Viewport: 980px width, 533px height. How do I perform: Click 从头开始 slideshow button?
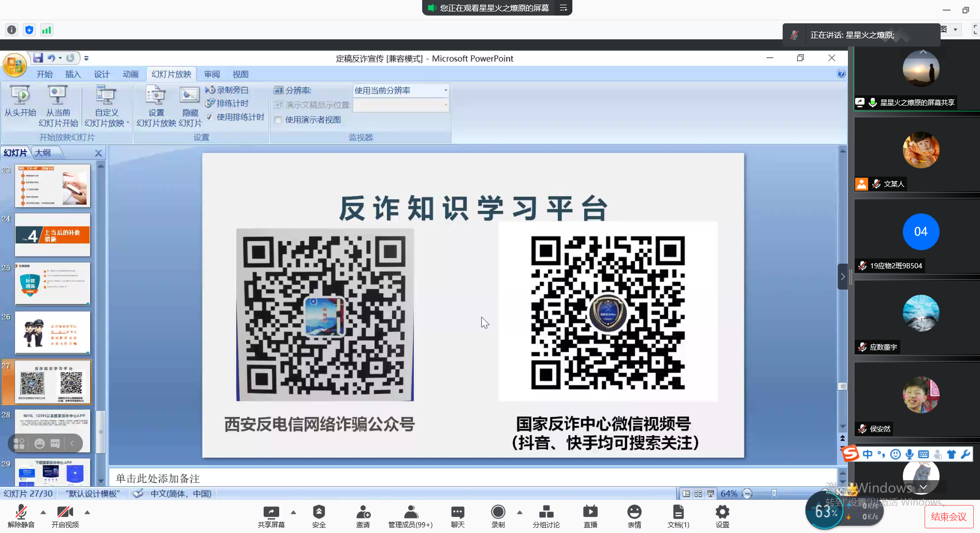(x=20, y=102)
